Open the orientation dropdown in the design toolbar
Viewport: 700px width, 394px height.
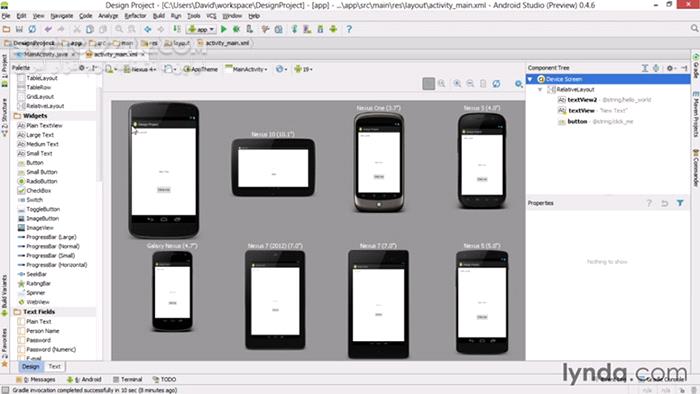pyautogui.click(x=170, y=69)
